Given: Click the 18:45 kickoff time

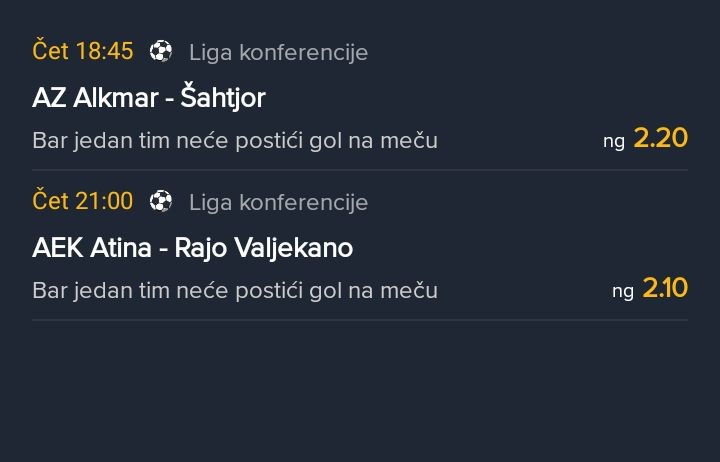Looking at the screenshot, I should [x=104, y=51].
